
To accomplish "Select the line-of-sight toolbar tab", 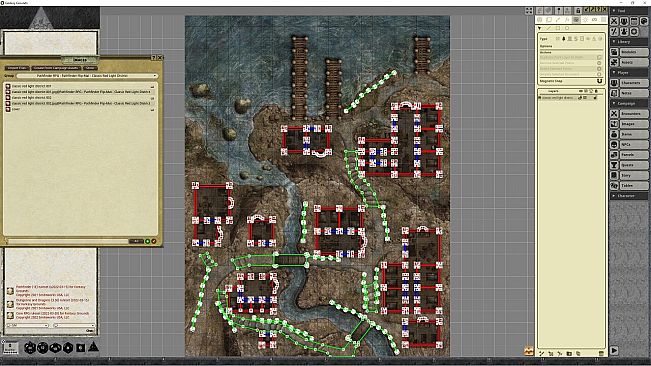I will [576, 20].
